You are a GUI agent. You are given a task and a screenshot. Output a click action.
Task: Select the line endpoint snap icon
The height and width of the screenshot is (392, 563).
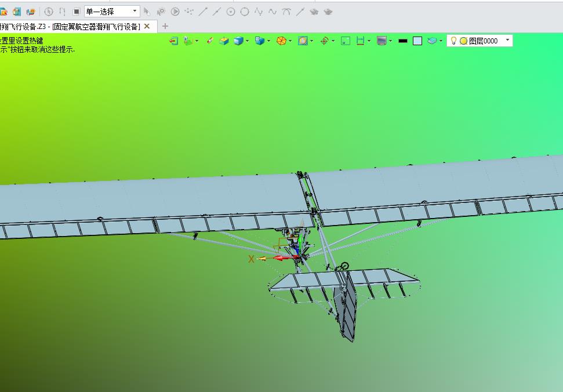[203, 12]
